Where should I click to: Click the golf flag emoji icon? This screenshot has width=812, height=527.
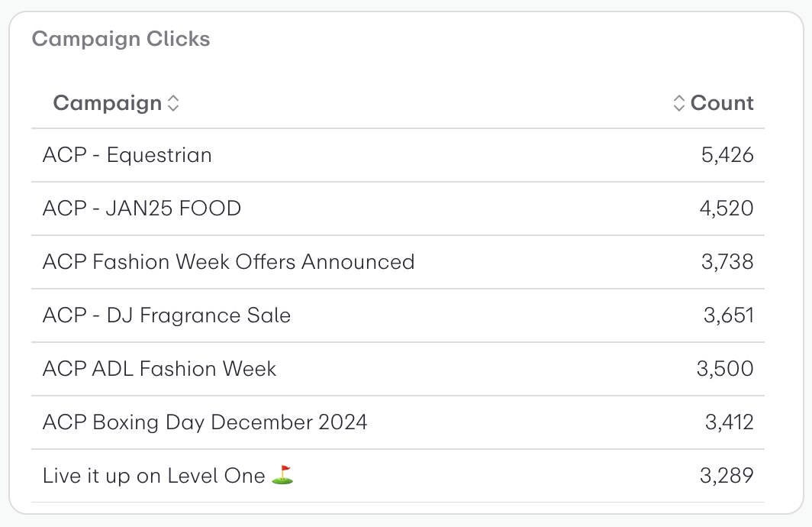(x=282, y=475)
